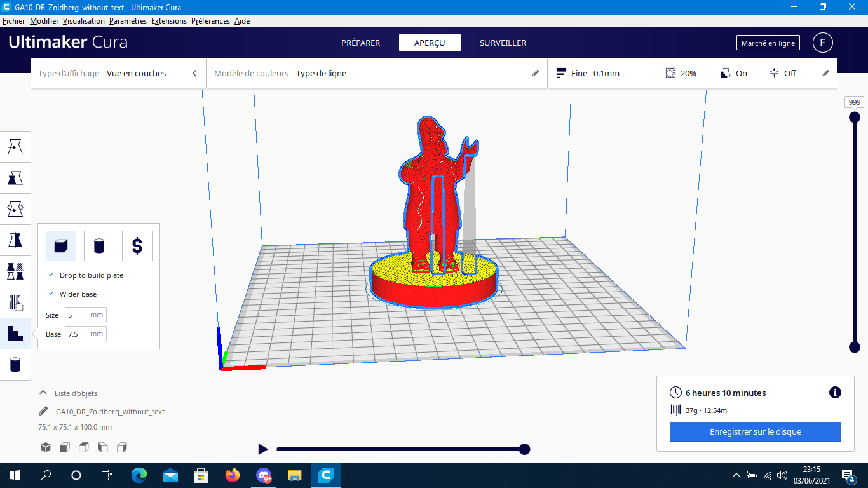Open the Fichier menu
Screen dimensions: 868x488
(x=14, y=21)
